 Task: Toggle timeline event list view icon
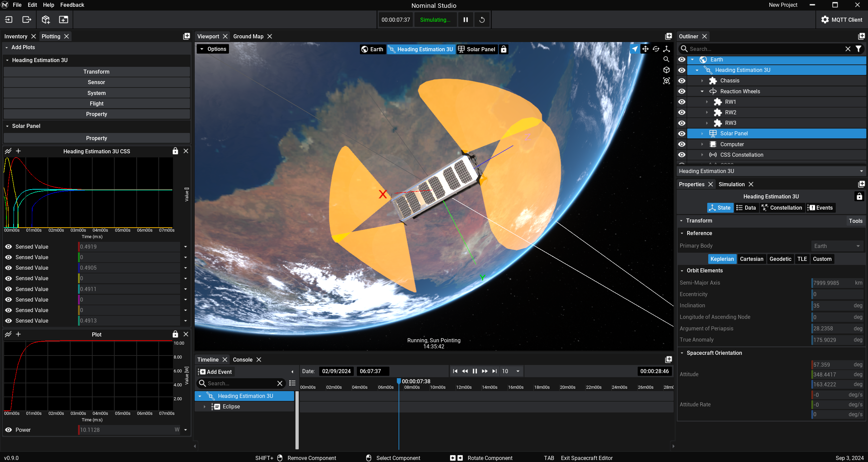pos(292,383)
